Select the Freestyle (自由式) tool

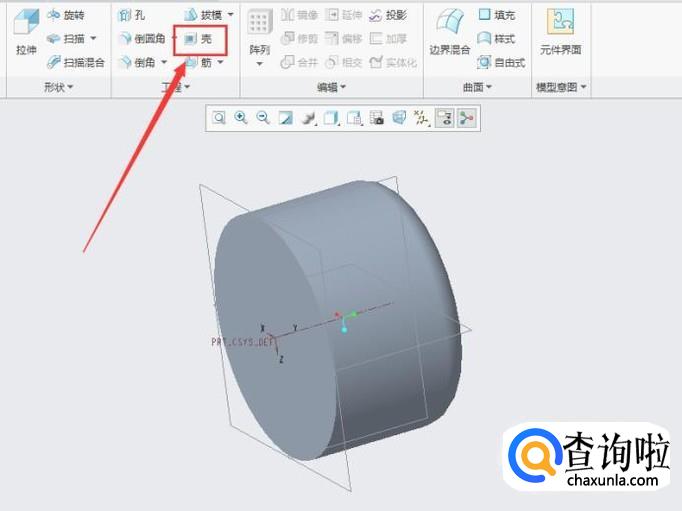tap(501, 63)
